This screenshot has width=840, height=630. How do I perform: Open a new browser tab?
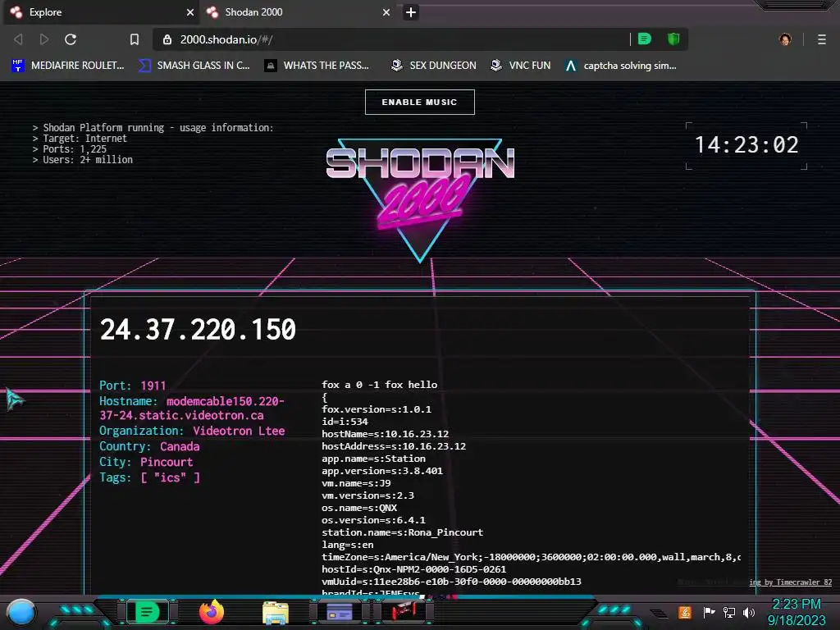[411, 12]
